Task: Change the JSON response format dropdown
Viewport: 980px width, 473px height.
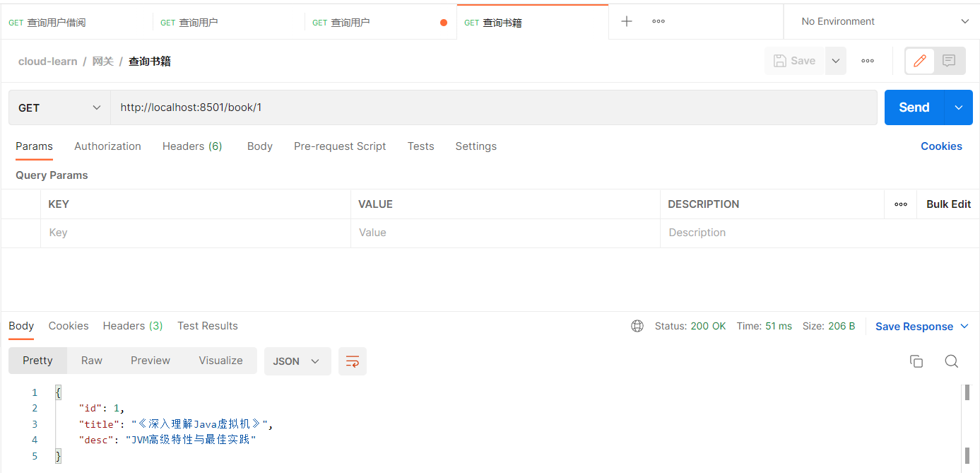Action: coord(297,361)
